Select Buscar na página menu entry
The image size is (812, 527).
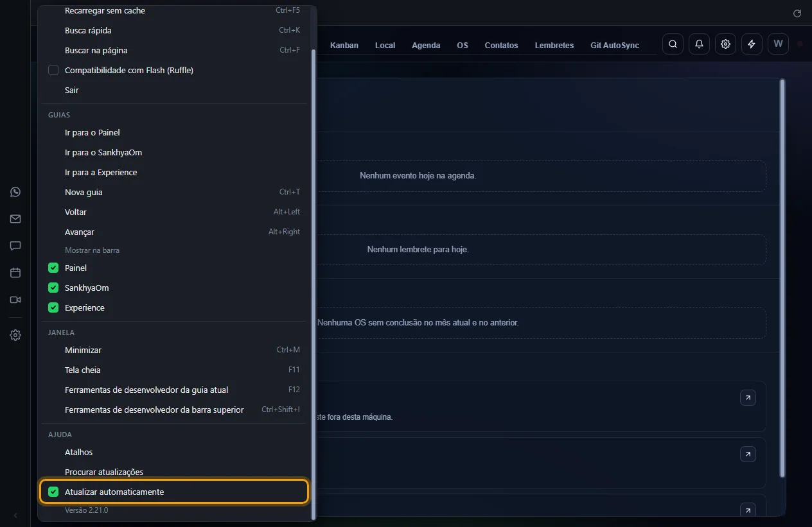point(174,50)
